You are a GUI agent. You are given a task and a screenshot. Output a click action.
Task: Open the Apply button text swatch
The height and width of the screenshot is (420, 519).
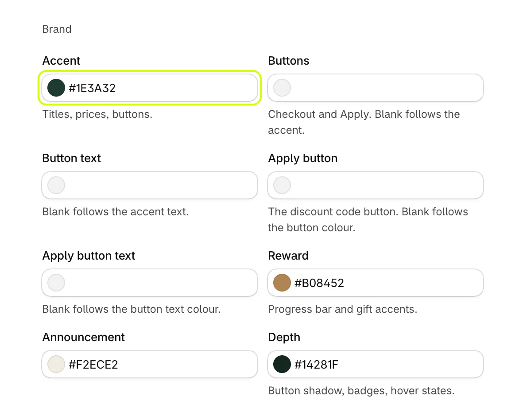(x=56, y=283)
